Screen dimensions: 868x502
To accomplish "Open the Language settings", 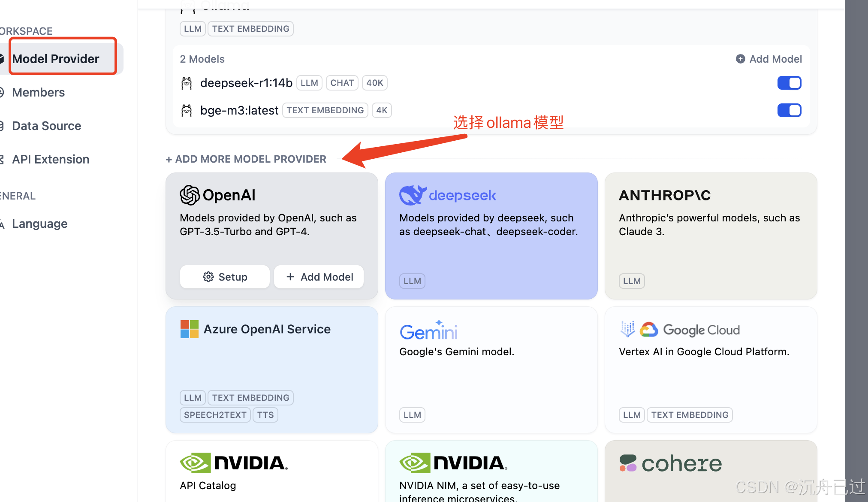I will pos(39,224).
